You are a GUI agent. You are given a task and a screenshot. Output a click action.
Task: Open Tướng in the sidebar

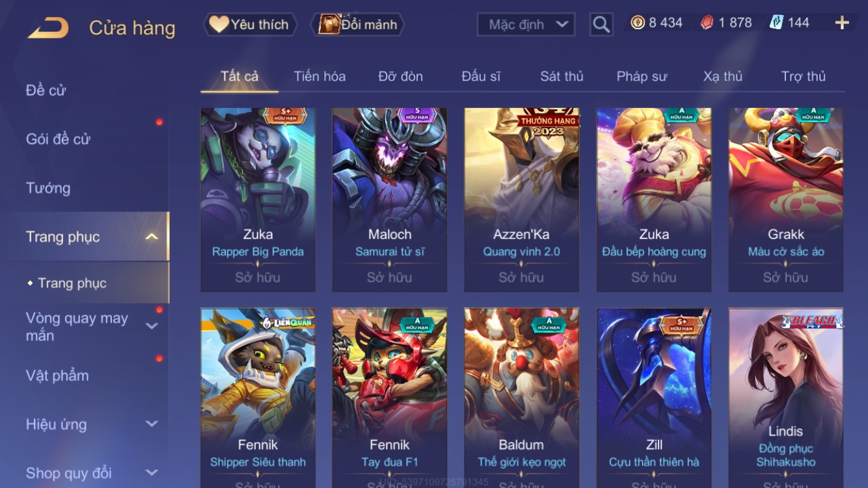(x=48, y=188)
